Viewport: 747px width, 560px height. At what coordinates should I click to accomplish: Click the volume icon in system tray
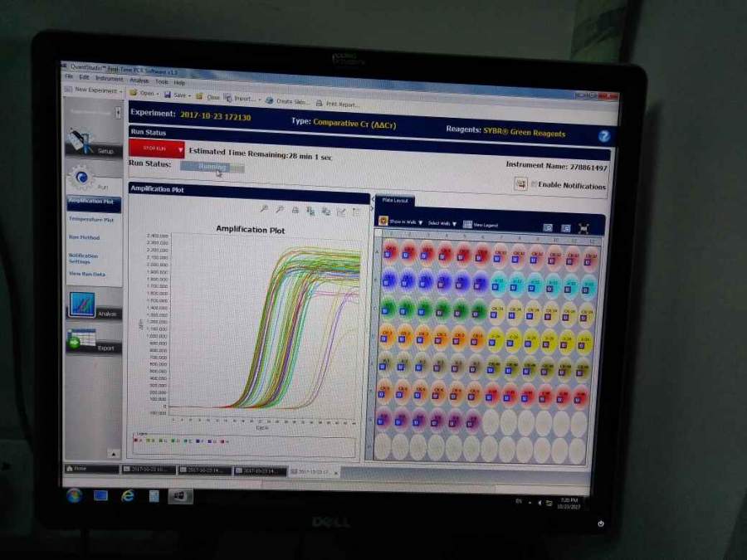point(539,503)
